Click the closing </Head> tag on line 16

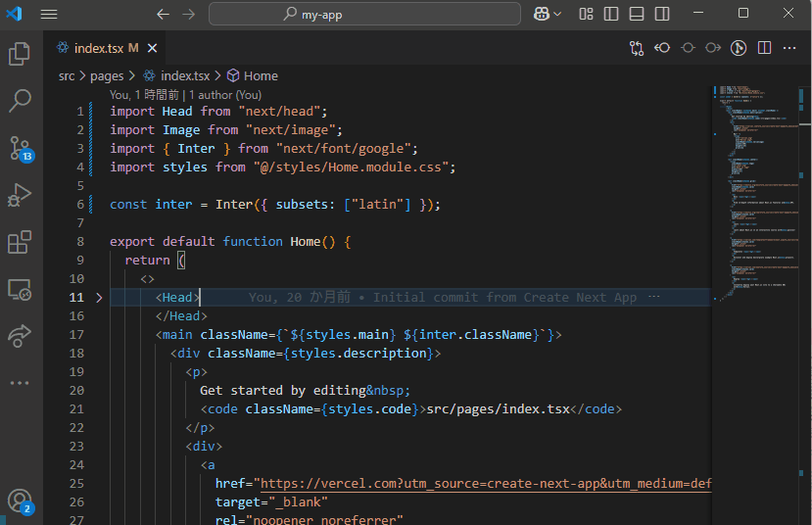click(x=181, y=316)
